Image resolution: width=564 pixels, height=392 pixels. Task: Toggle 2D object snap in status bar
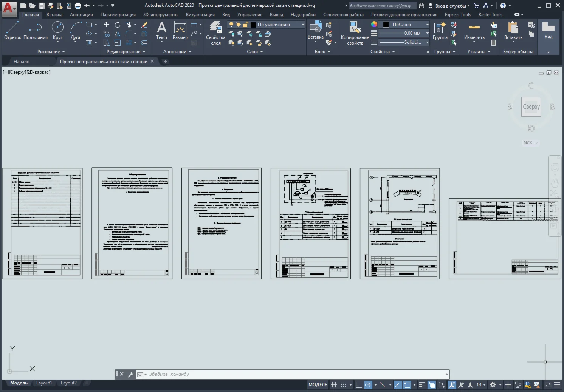click(407, 385)
